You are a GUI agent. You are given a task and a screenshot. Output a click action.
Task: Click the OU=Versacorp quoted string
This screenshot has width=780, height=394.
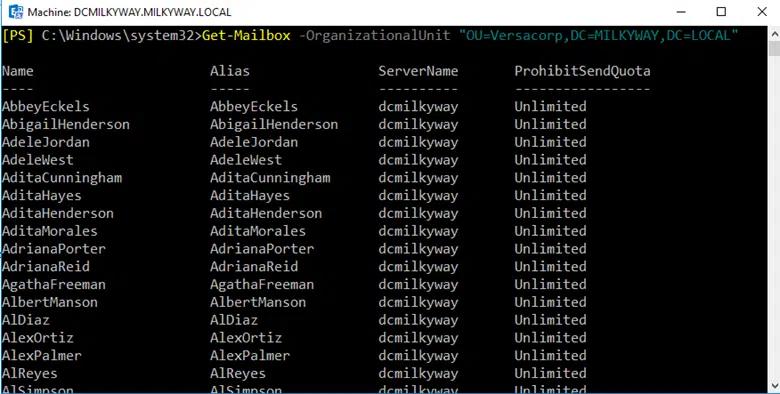(599, 36)
